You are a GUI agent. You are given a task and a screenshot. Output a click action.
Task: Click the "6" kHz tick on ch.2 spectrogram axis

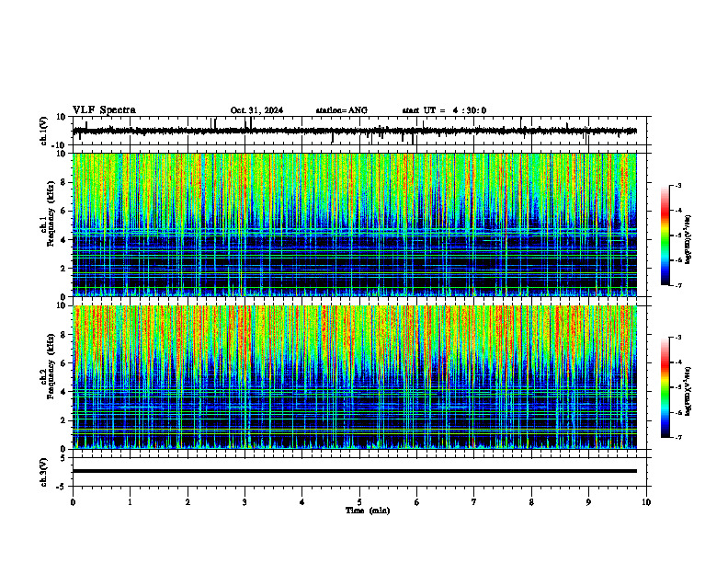(64, 363)
